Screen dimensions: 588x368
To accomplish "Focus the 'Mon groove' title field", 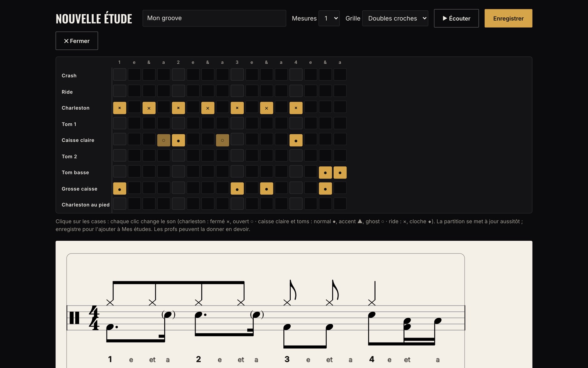I will (x=214, y=18).
